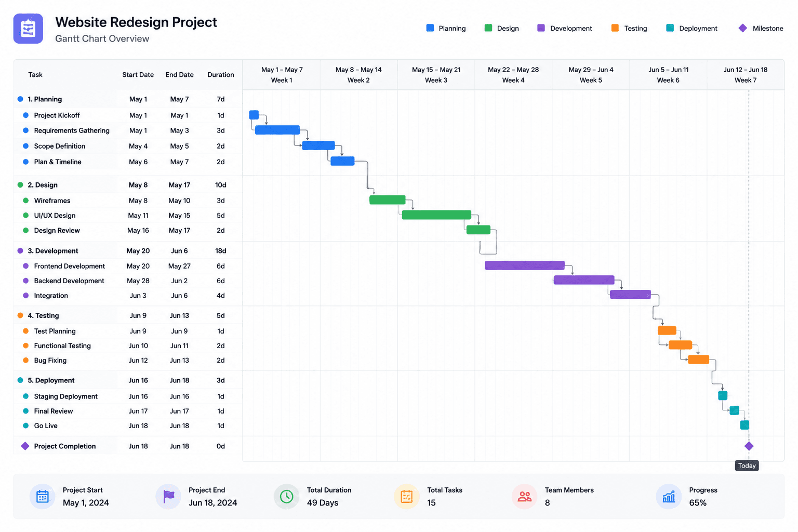
Task: Click the Backend Development purple bar
Action: point(584,280)
